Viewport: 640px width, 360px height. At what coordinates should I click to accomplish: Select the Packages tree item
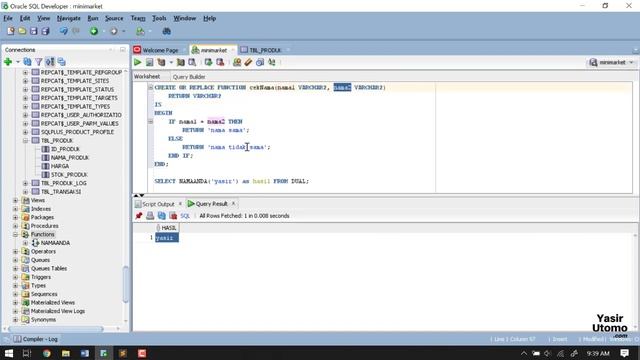coord(42,217)
